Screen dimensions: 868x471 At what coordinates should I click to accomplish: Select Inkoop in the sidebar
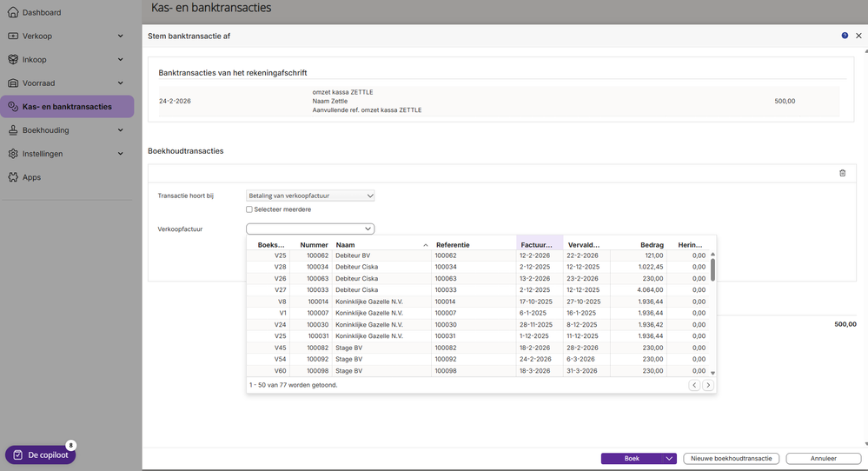click(35, 59)
